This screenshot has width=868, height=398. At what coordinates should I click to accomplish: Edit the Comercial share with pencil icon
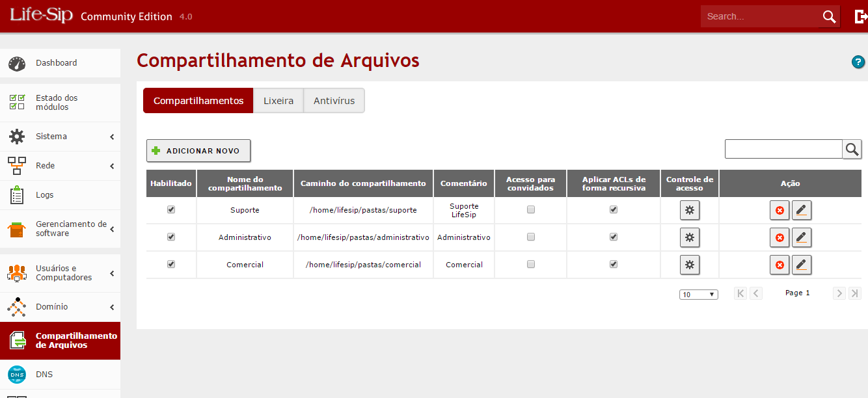[802, 265]
